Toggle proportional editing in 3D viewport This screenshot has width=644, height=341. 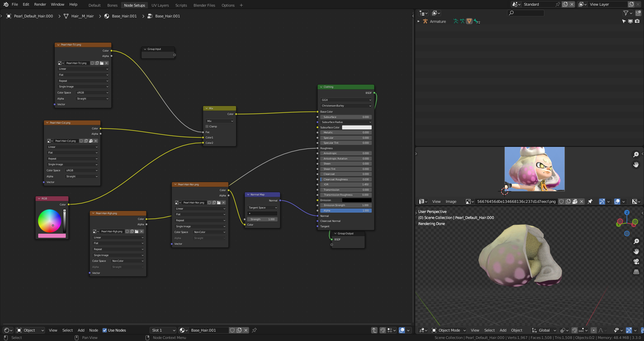point(594,330)
